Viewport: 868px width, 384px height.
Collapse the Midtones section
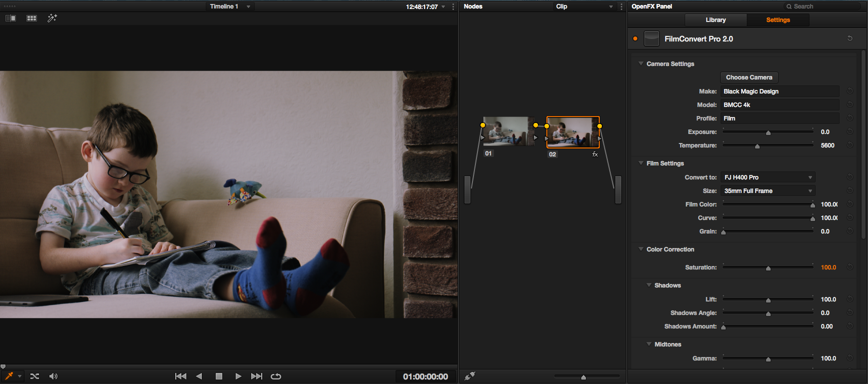(649, 344)
